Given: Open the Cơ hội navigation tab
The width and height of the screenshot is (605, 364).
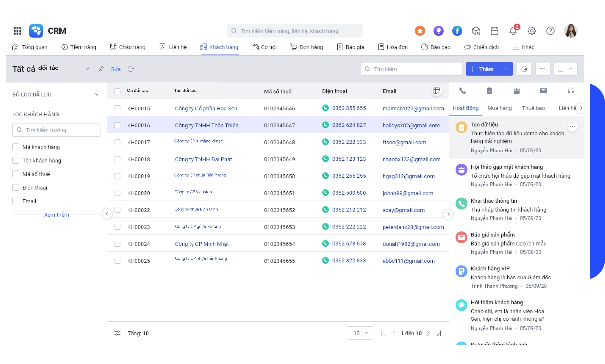Looking at the screenshot, I should click(x=264, y=47).
